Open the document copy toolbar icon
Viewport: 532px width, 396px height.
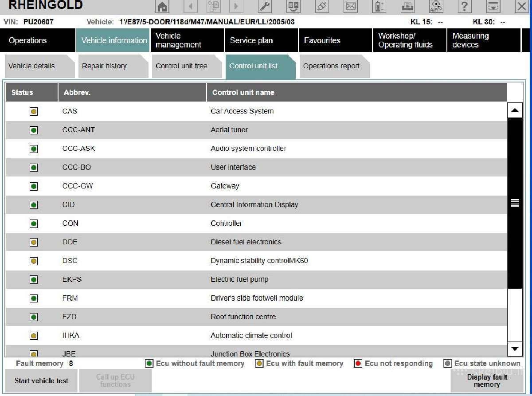[214, 6]
